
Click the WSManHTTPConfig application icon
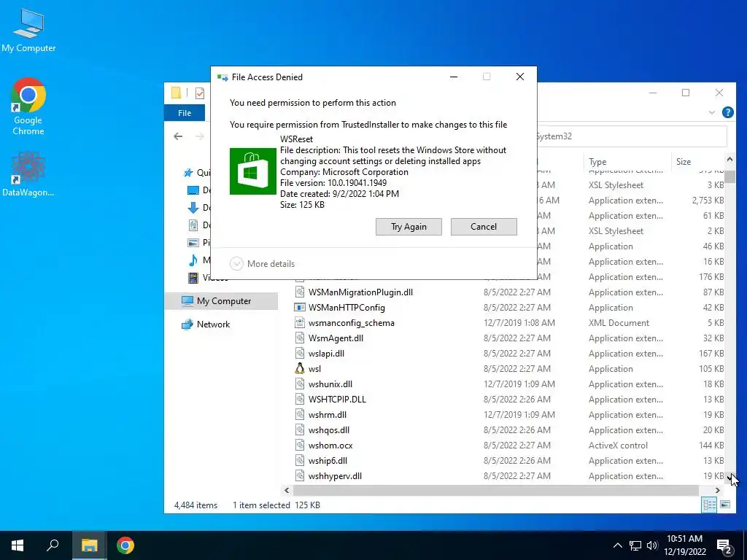[x=300, y=308]
